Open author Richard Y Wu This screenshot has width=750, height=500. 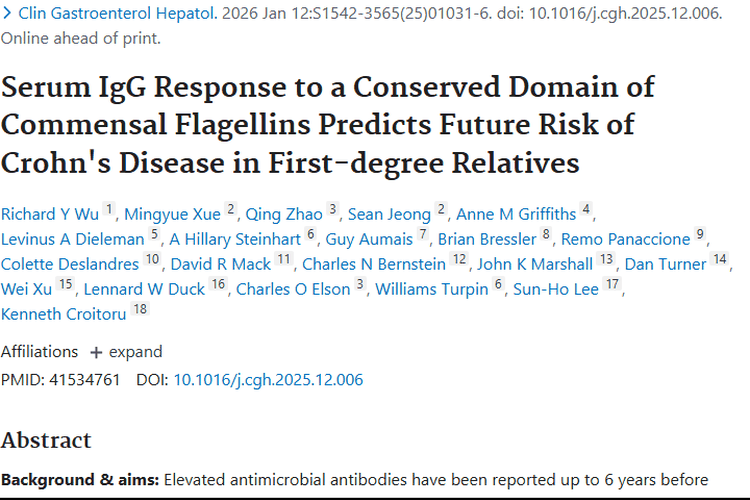pyautogui.click(x=50, y=213)
